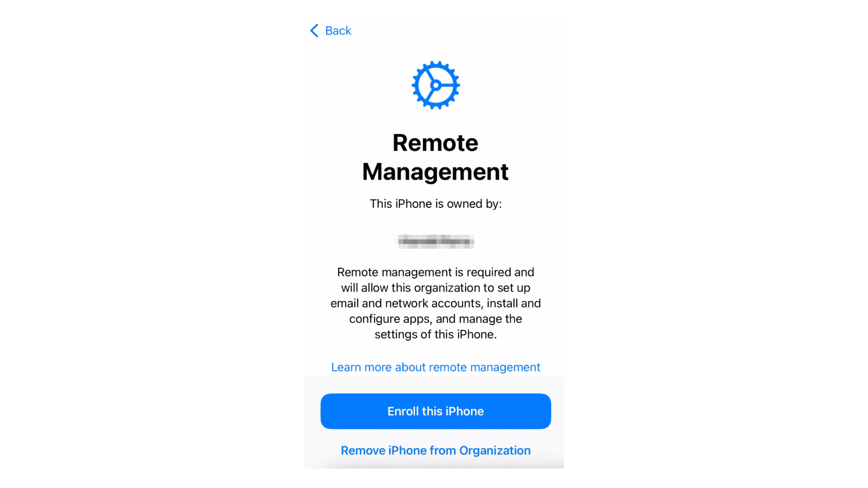Viewport: 868px width, 488px height.
Task: Click the Back text label
Action: coord(338,31)
